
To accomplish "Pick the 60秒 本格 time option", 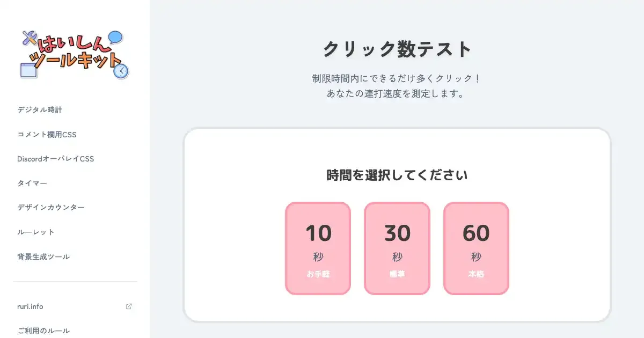I will (x=476, y=248).
